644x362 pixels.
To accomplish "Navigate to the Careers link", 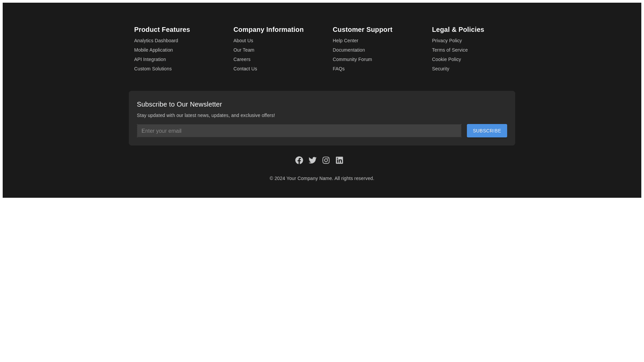I will pyautogui.click(x=242, y=59).
